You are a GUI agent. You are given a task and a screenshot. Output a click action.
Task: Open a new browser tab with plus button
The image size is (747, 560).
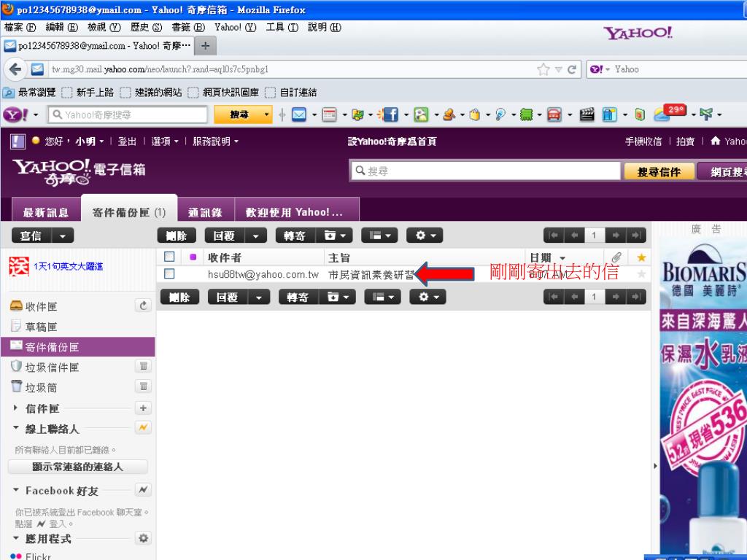[x=205, y=46]
